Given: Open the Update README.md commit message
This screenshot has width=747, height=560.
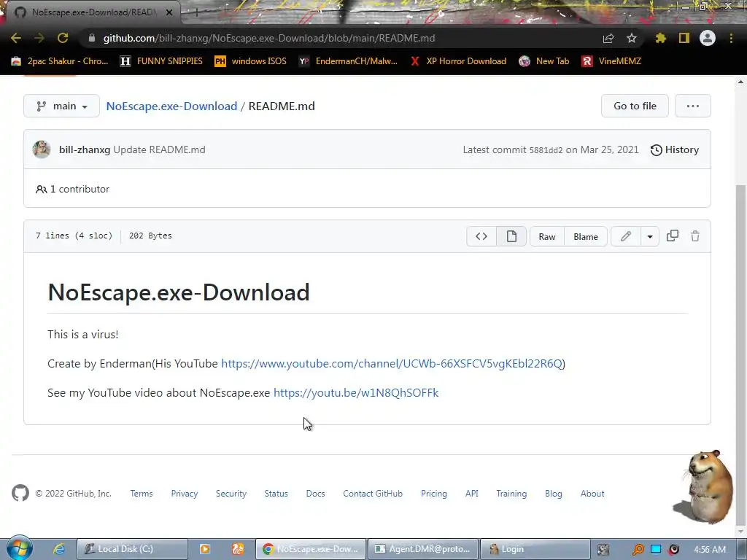Looking at the screenshot, I should click(159, 149).
